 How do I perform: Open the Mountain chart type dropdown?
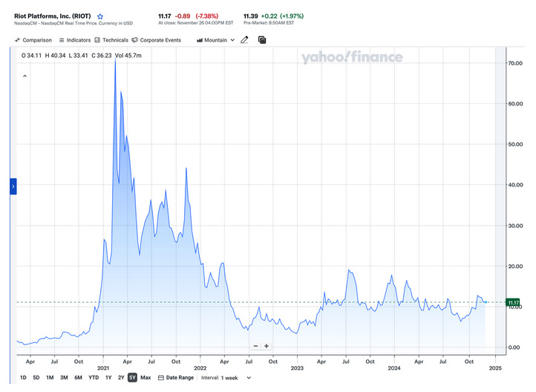(x=216, y=40)
